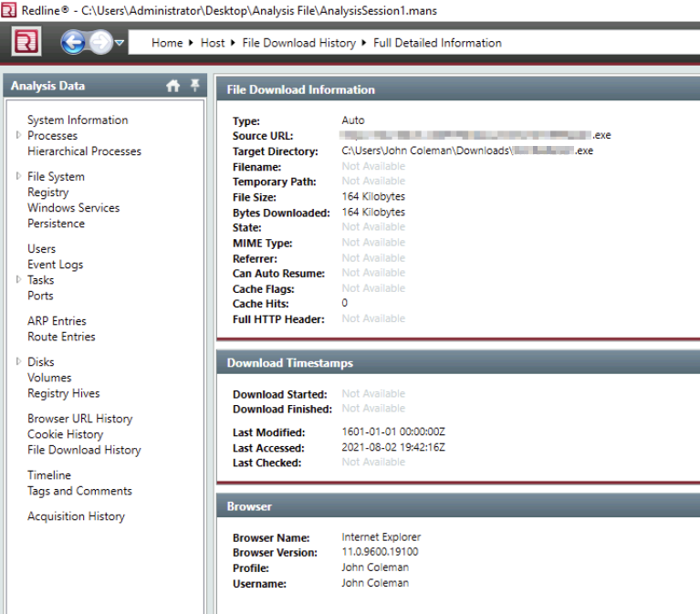
Task: Open File Download History breadcrumb
Action: [298, 43]
